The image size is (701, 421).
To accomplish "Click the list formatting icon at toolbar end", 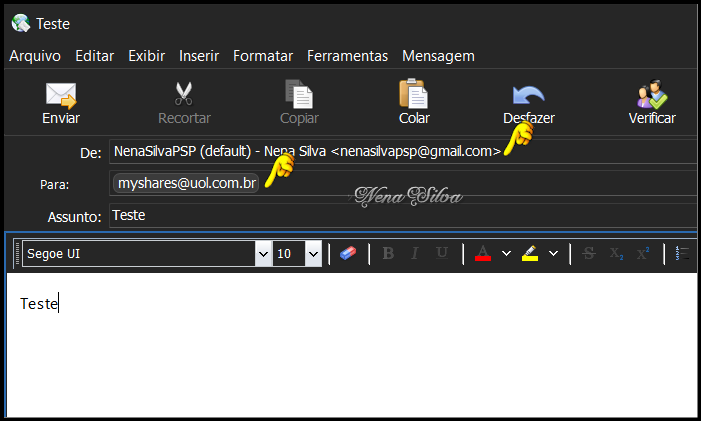I will point(684,254).
